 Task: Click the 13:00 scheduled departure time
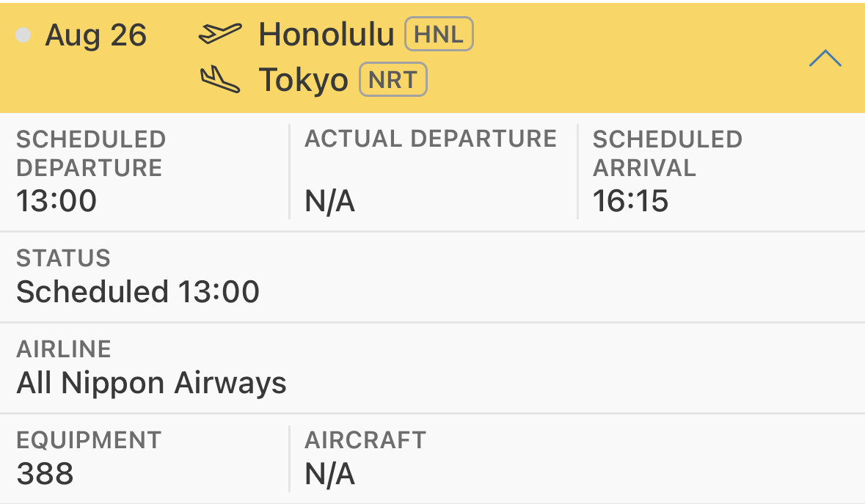56,200
